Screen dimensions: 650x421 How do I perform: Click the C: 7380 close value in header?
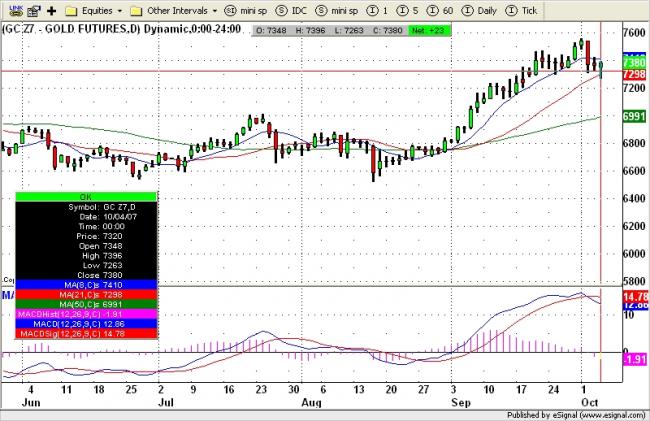pos(387,30)
